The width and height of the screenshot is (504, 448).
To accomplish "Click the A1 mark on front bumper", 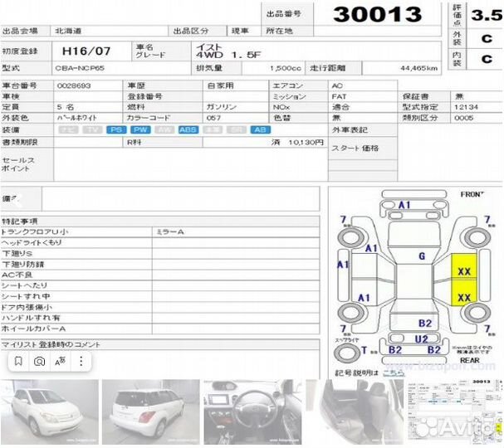I will (404, 205).
